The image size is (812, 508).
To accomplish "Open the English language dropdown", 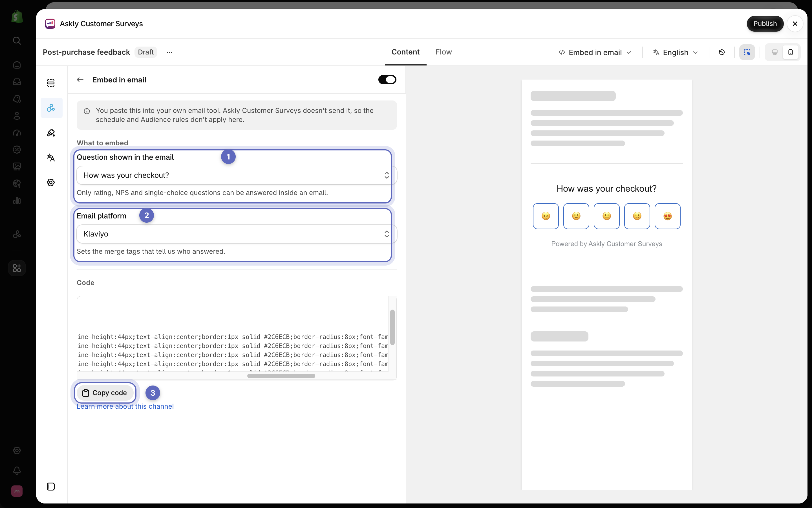I will point(676,52).
